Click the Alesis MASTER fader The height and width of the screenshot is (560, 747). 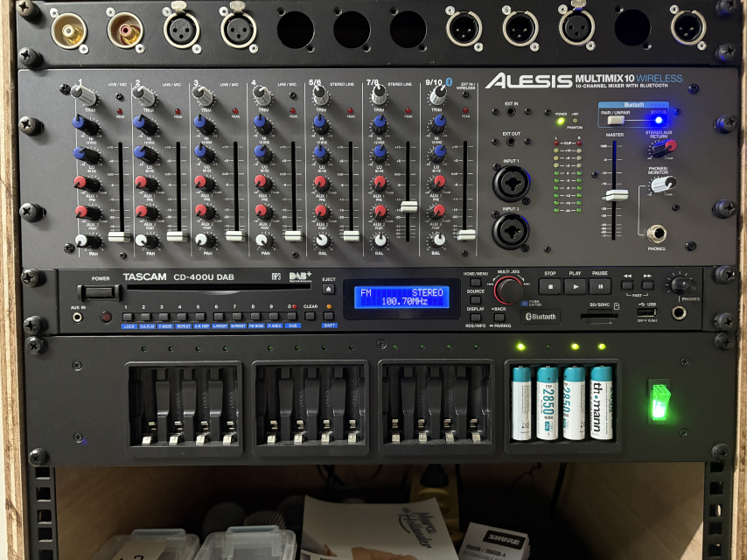pos(617,195)
